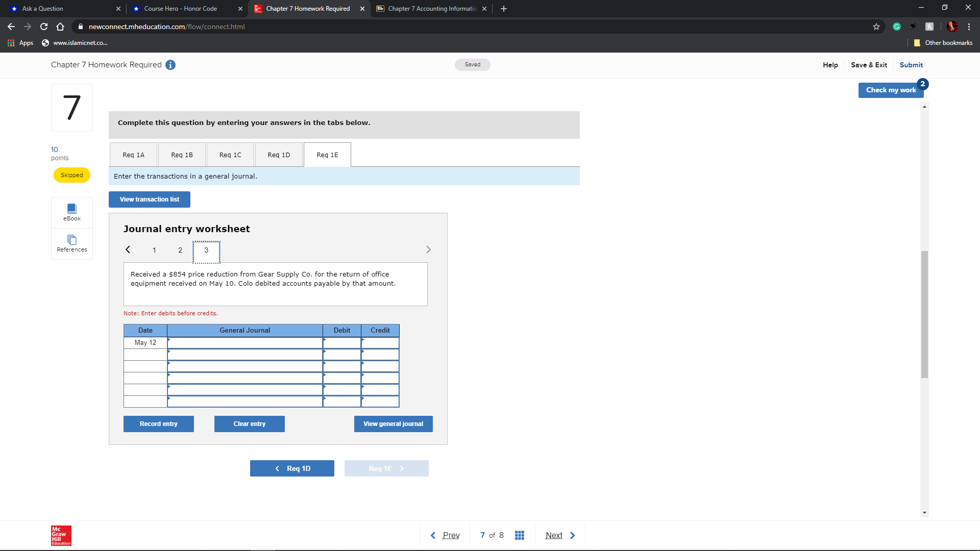Click Record entry to save the journal entry
This screenshot has height=551, width=980.
158,423
